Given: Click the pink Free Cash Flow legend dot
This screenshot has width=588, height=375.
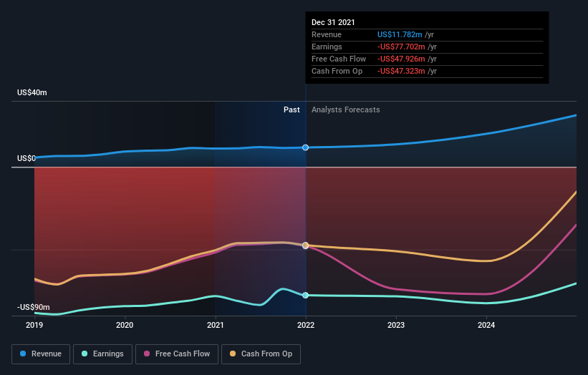Looking at the screenshot, I should 147,354.
